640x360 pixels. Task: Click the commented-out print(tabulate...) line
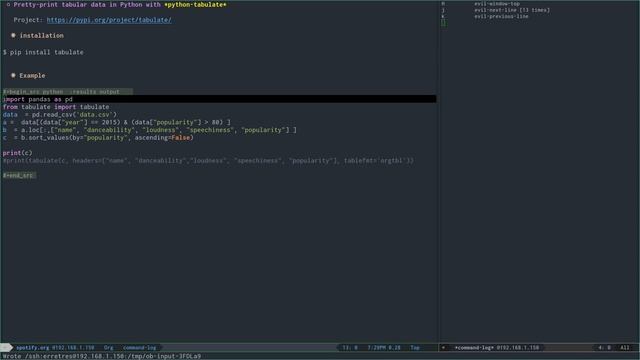208,160
